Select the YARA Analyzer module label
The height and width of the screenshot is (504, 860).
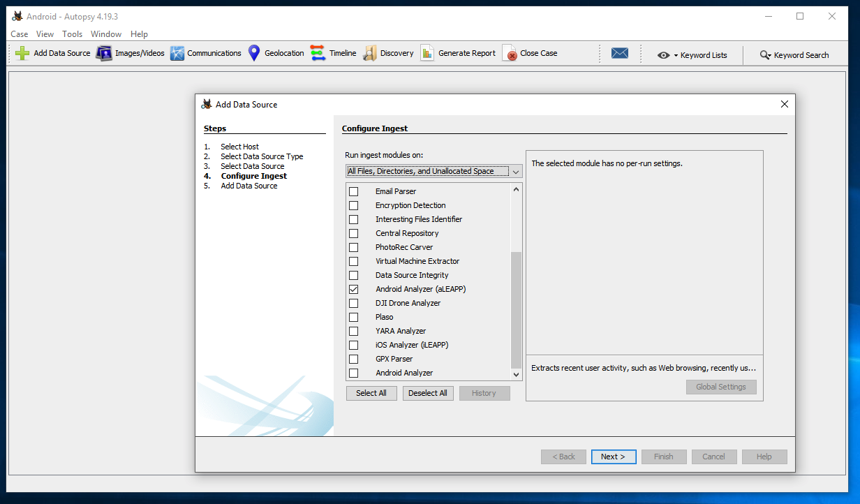click(x=401, y=331)
